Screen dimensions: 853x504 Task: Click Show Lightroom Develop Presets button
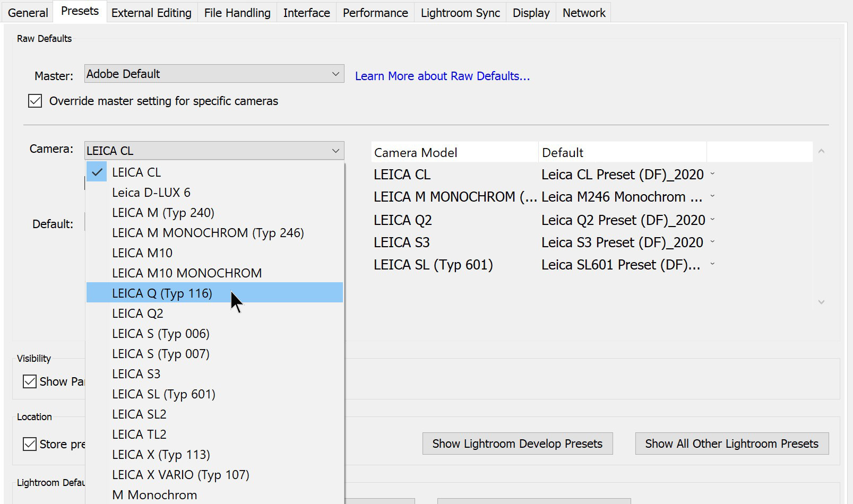[518, 444]
